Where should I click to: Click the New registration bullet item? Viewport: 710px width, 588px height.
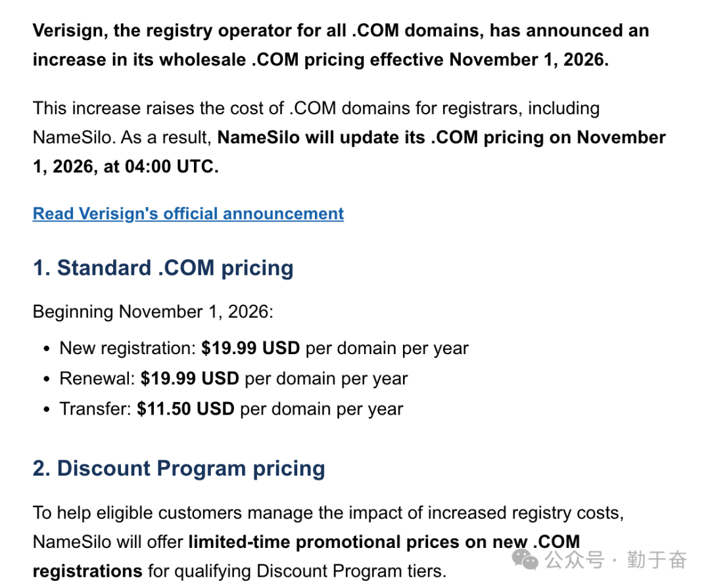click(264, 349)
